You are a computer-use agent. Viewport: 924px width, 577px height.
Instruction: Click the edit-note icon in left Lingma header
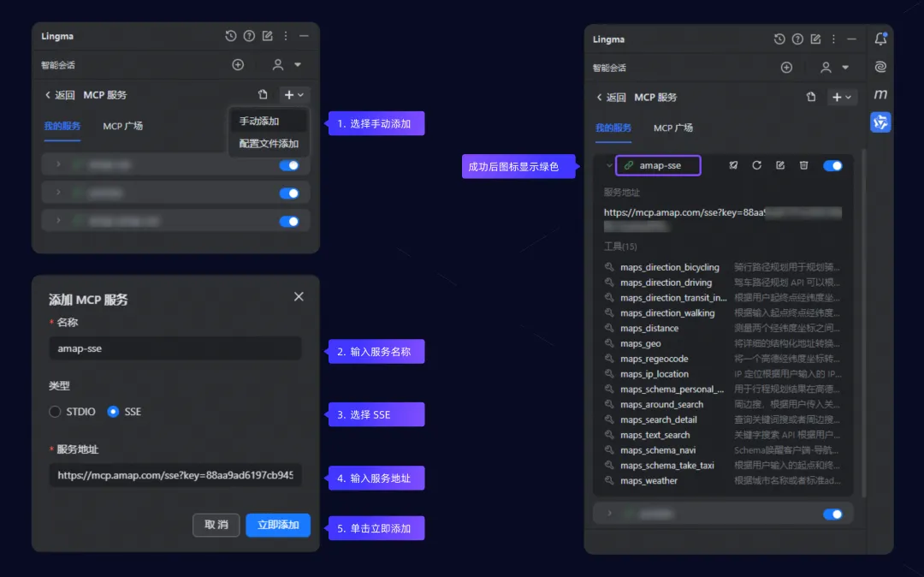[268, 36]
